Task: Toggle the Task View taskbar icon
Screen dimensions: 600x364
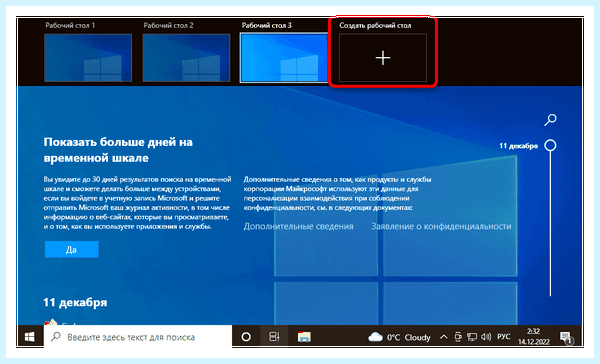Action: [274, 337]
